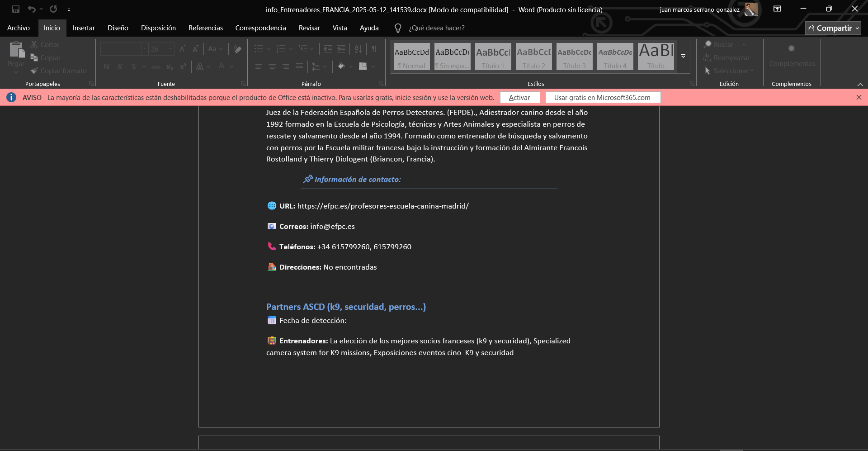The image size is (868, 451).
Task: Open the change case Aa dropdown
Action: 215,49
